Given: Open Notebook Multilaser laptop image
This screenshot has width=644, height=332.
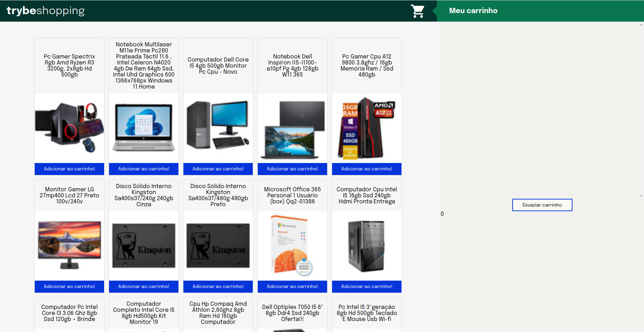Looking at the screenshot, I should click(144, 128).
